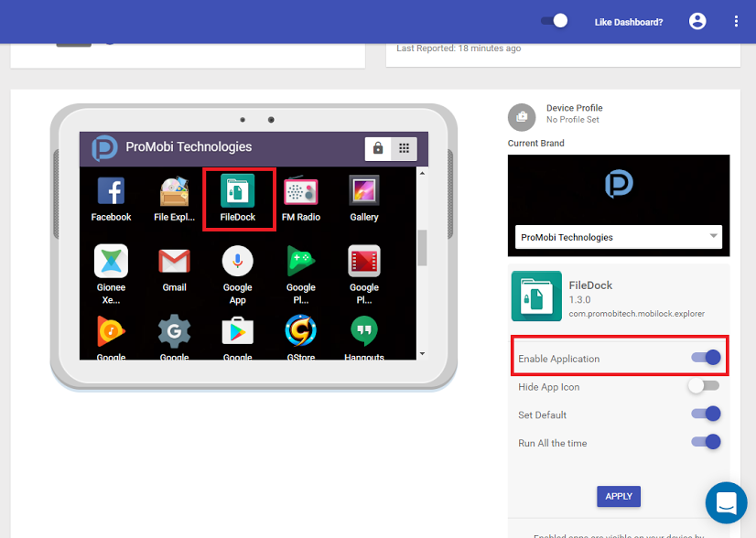Click the Device Profile label

tap(574, 108)
